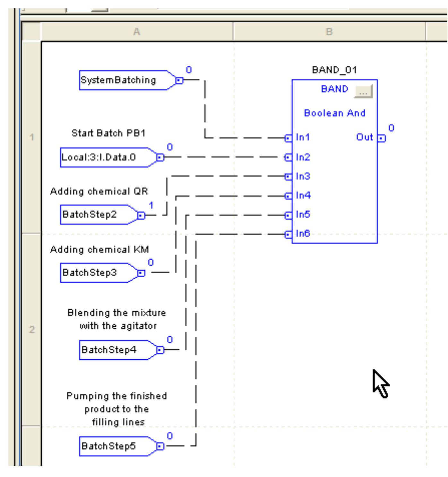Click the Out pin on BAND block
448x477 pixels.
pyautogui.click(x=381, y=138)
